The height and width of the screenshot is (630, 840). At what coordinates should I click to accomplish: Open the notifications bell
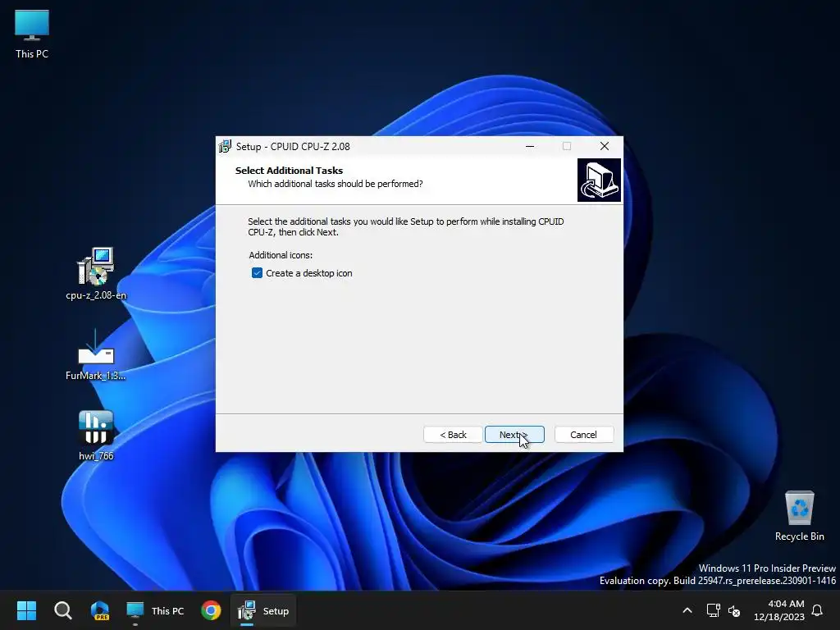pos(818,610)
